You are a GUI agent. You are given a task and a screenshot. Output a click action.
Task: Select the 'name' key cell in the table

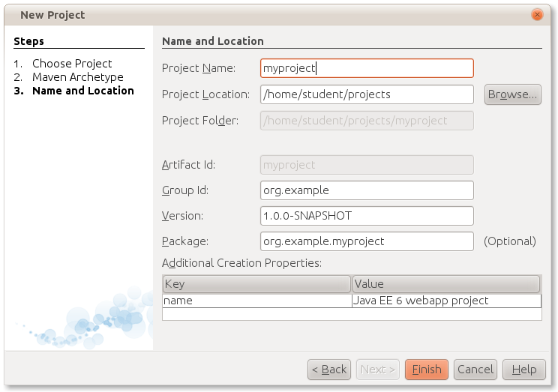[x=257, y=301]
